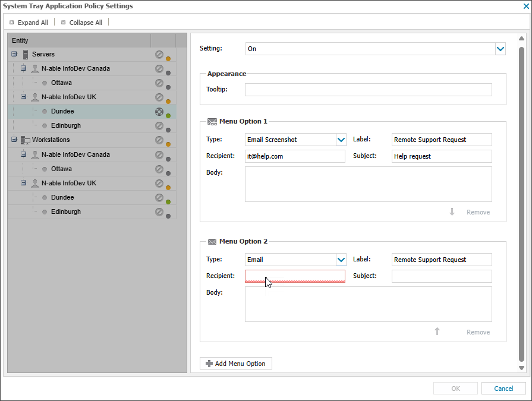The width and height of the screenshot is (532, 401).
Task: Click the Workstations computer icon
Action: pyautogui.click(x=26, y=140)
